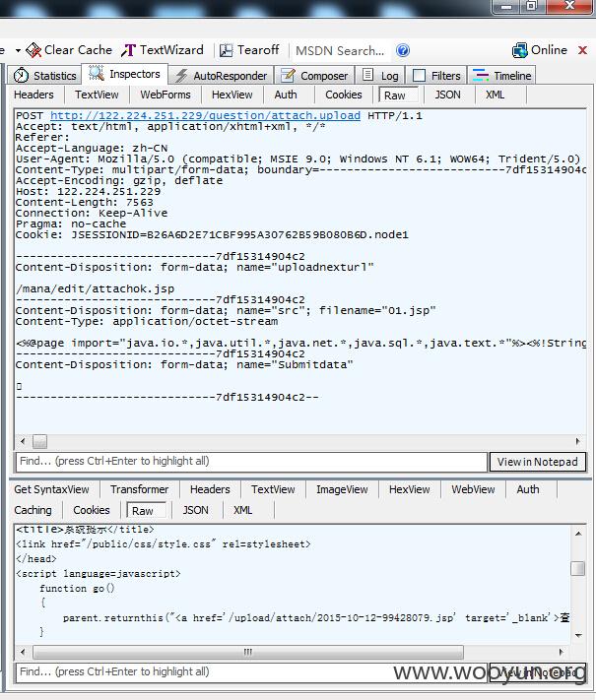Image resolution: width=596 pixels, height=700 pixels.
Task: Close the toolbar with the red X
Action: click(x=582, y=50)
